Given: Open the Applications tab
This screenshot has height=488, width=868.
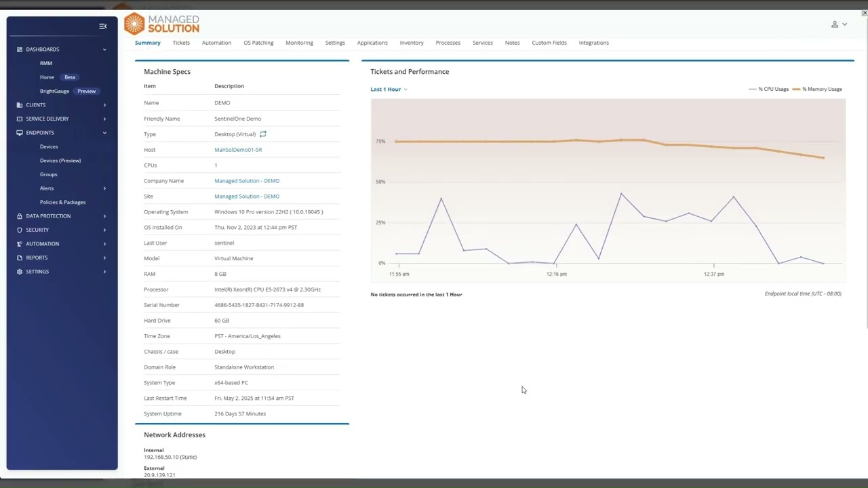Looking at the screenshot, I should click(372, 43).
